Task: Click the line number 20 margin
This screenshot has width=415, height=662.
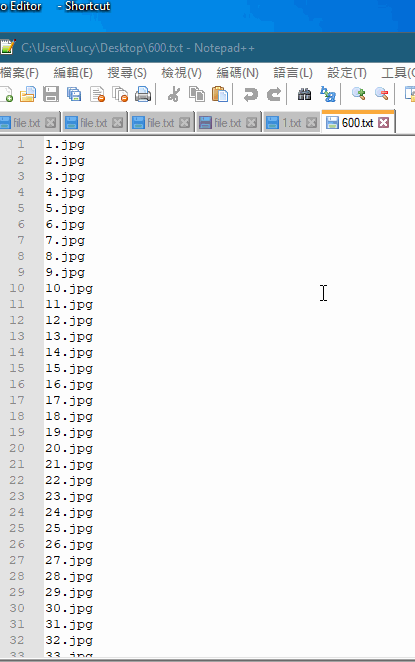Action: coord(17,448)
